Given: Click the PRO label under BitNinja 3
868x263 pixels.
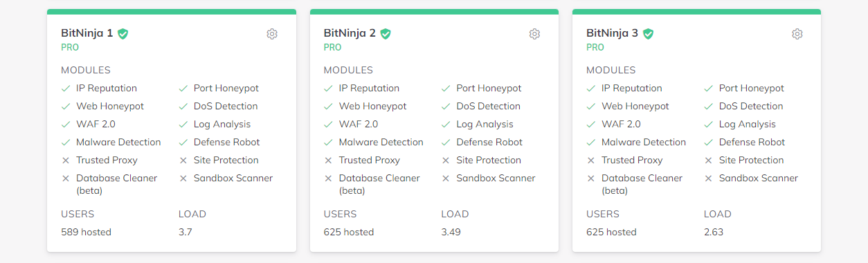Looking at the screenshot, I should [x=595, y=48].
